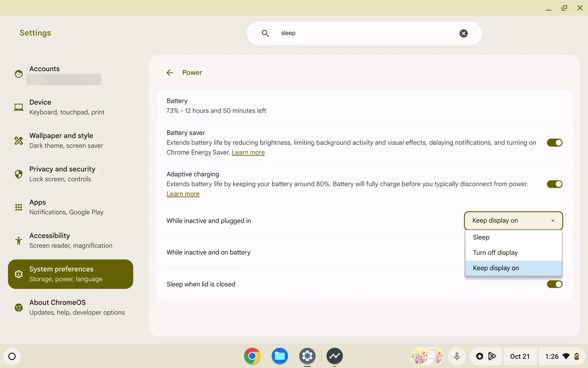
Task: Click the search magnifier icon
Action: [x=265, y=33]
